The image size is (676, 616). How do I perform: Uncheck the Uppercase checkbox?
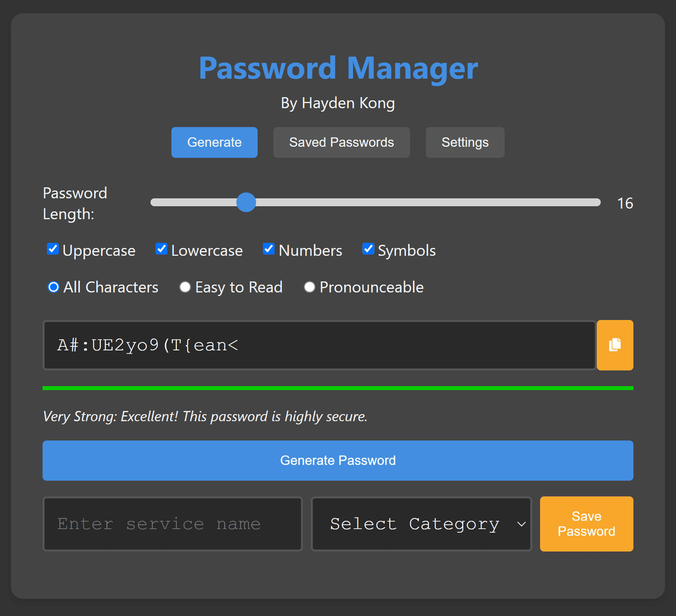53,249
